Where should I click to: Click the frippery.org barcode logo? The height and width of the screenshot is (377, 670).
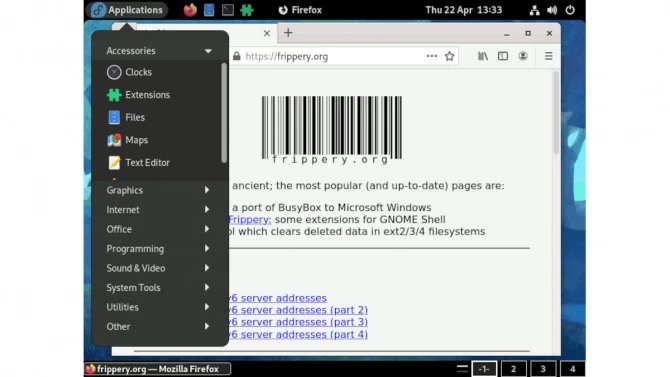pyautogui.click(x=332, y=130)
